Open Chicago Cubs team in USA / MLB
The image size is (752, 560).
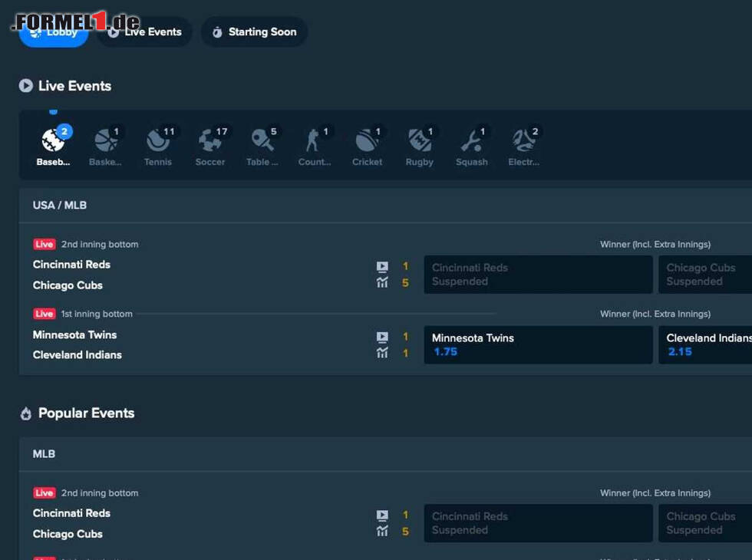(x=68, y=285)
